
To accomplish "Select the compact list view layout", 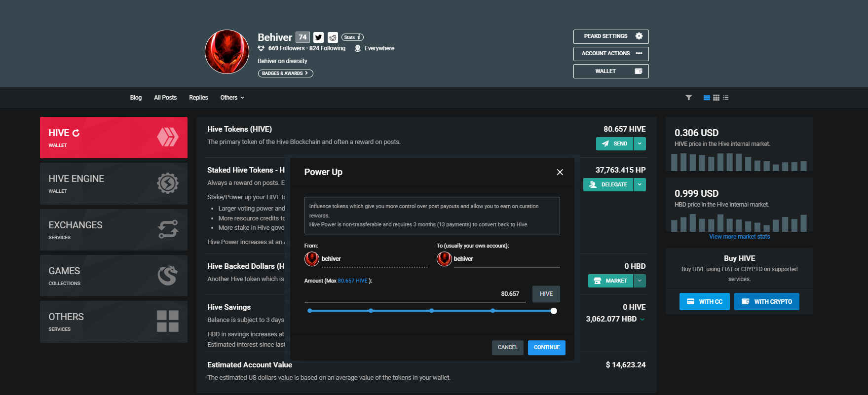I will coord(725,98).
